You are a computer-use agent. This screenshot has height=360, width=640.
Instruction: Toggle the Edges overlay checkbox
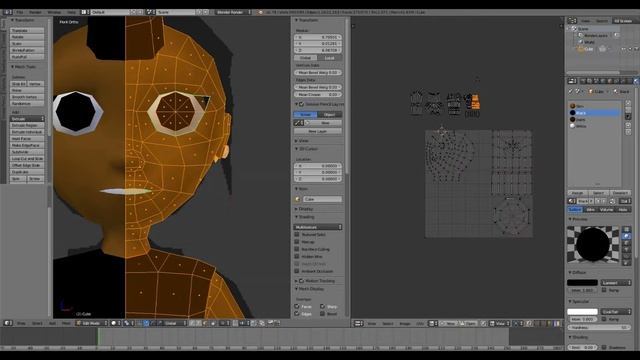point(297,314)
